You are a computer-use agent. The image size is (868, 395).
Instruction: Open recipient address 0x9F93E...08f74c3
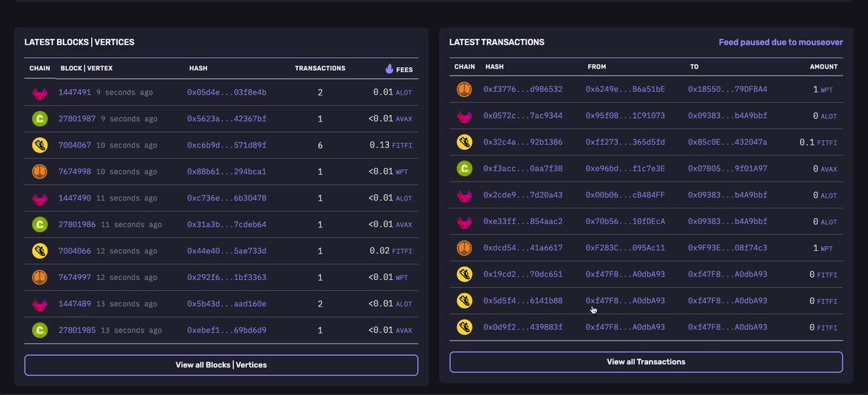728,248
